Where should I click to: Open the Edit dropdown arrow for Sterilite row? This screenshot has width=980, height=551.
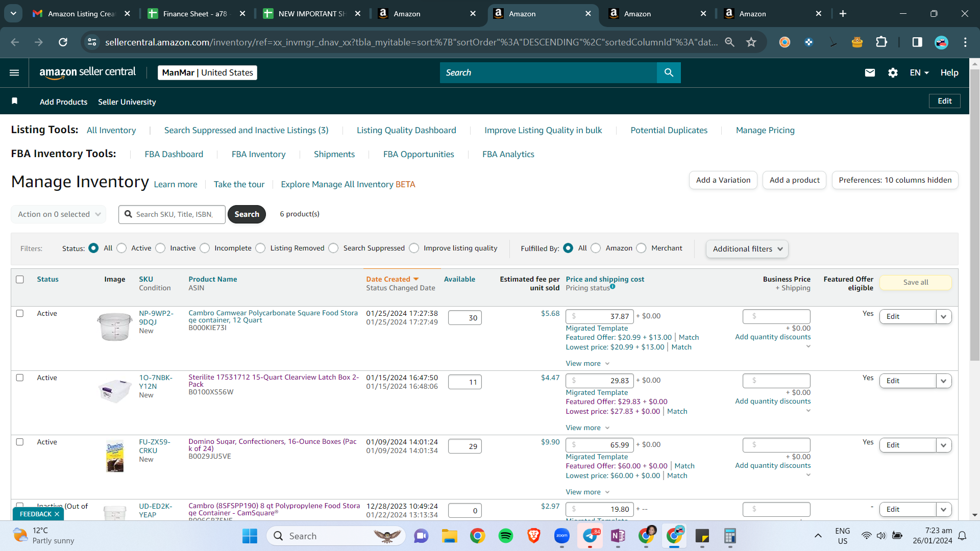coord(944,381)
